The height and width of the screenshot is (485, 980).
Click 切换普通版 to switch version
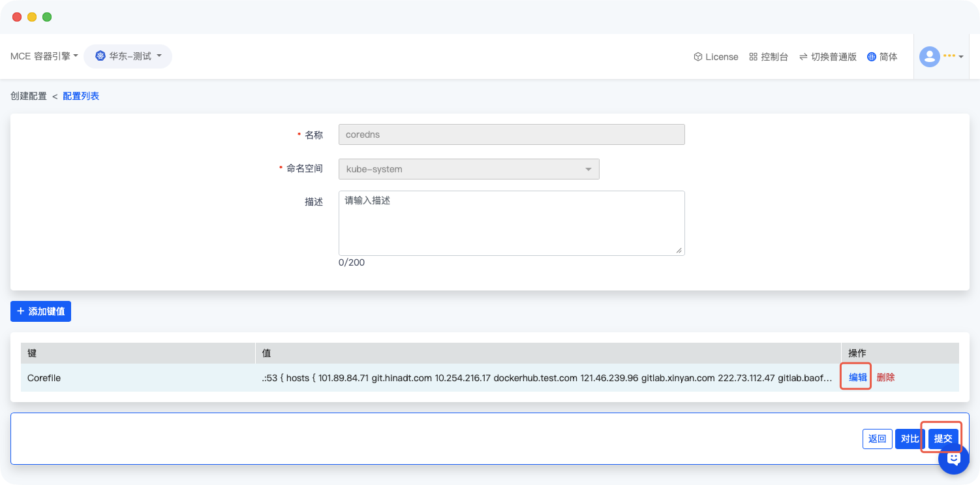827,57
